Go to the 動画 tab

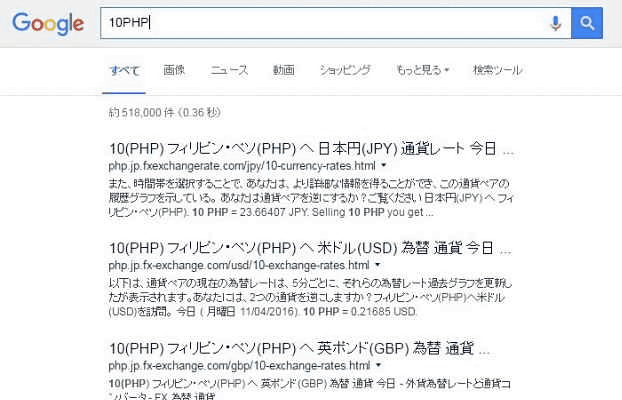(284, 70)
